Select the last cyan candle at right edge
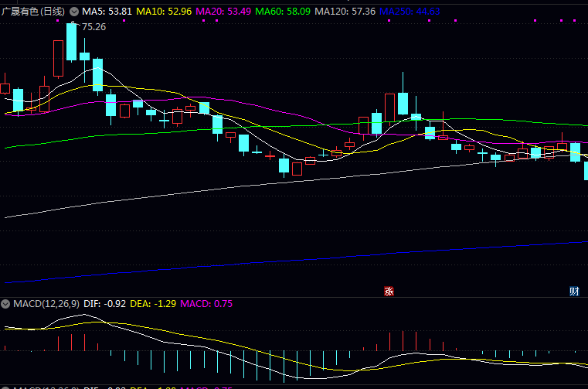The height and width of the screenshot is (389, 588). coord(586,169)
